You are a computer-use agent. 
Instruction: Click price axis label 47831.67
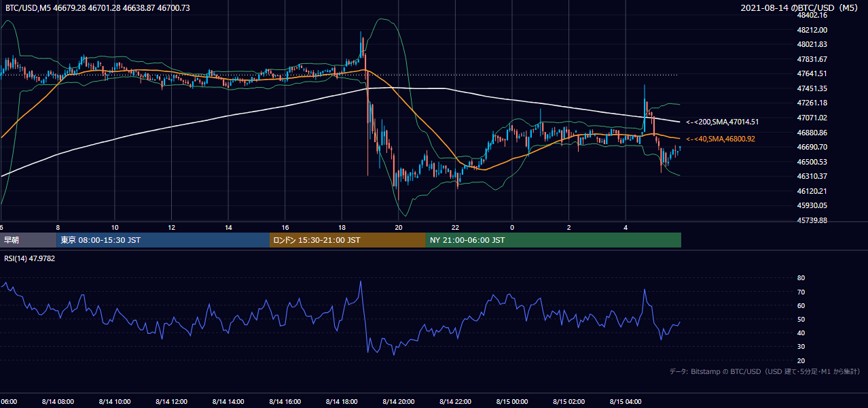tap(812, 59)
